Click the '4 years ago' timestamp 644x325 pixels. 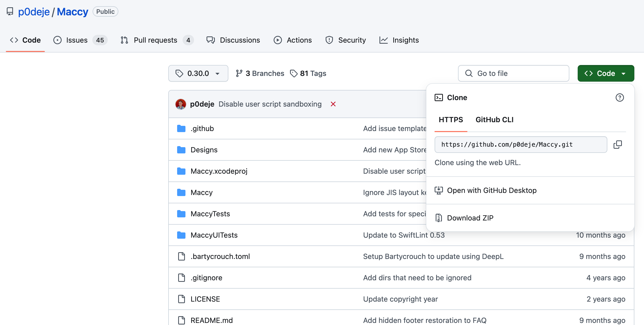[x=606, y=278]
